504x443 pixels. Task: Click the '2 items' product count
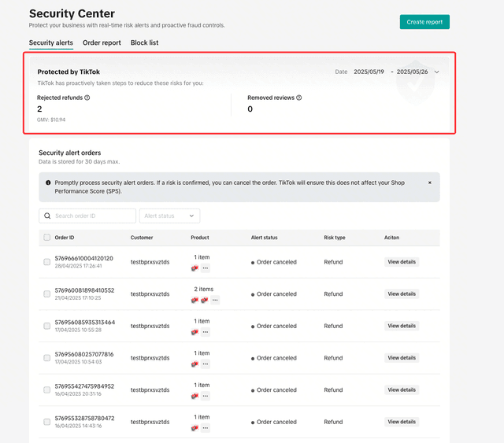(x=203, y=289)
